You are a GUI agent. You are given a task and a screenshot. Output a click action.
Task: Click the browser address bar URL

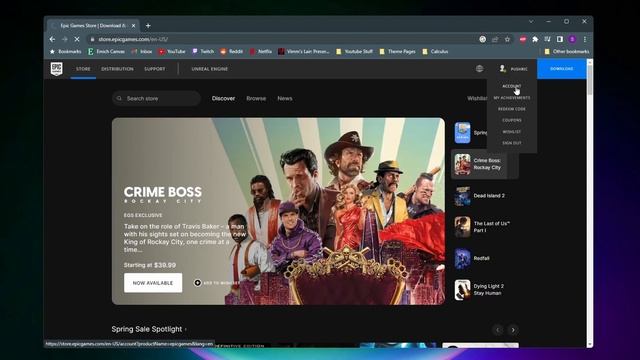[133, 39]
